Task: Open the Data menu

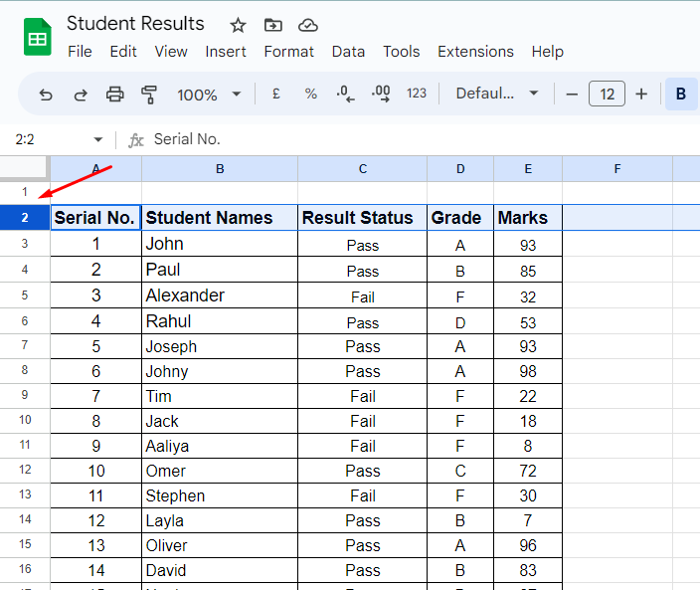Action: click(348, 52)
